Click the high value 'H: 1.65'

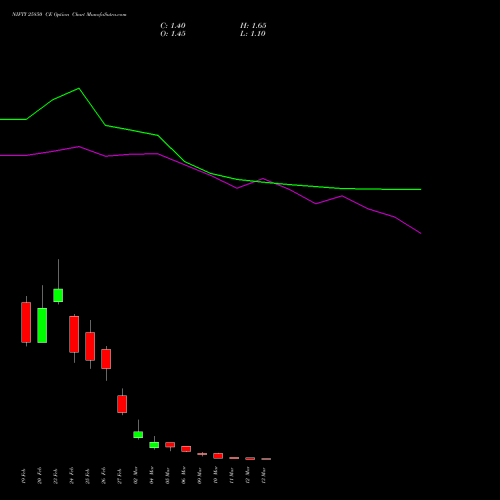coord(253,26)
